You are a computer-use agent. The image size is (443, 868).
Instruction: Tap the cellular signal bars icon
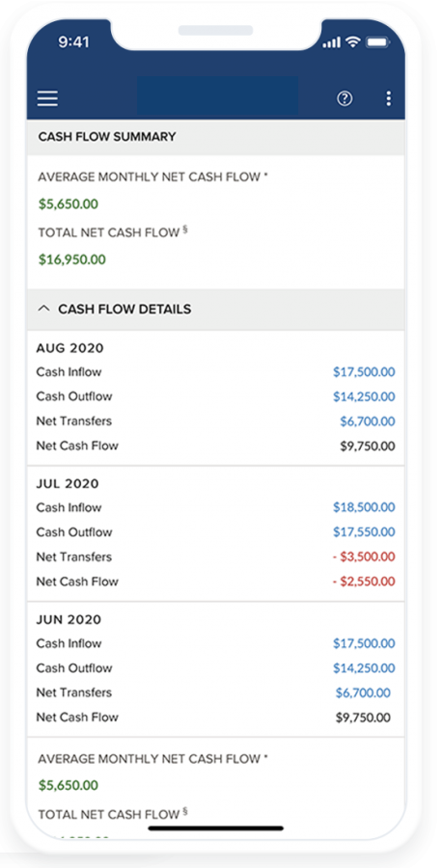331,42
